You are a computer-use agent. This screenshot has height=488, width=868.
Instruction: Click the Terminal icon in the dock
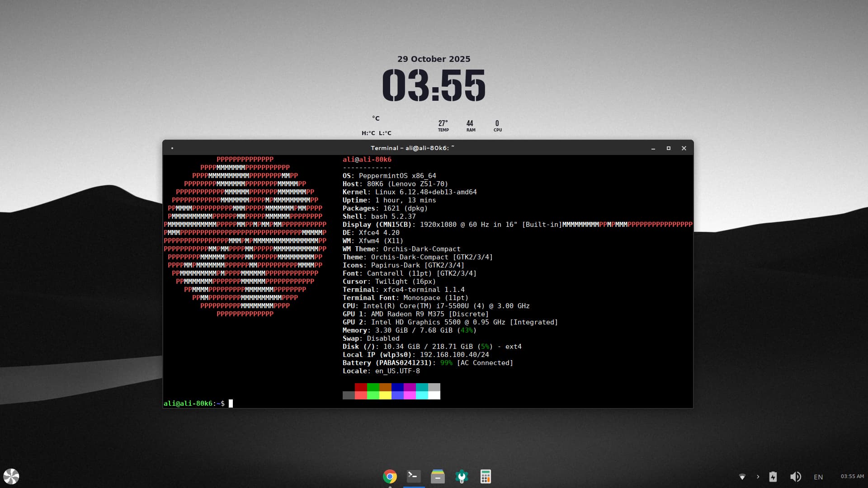coord(414,476)
